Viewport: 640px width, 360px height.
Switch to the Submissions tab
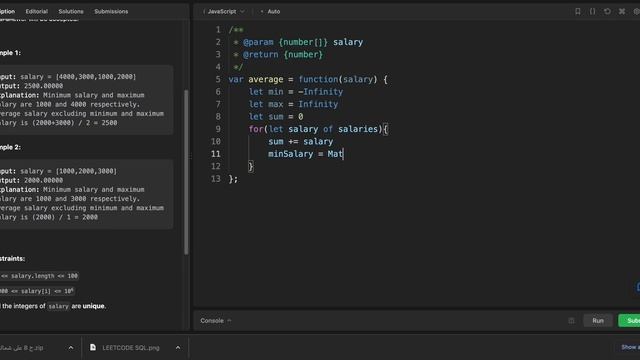(111, 11)
